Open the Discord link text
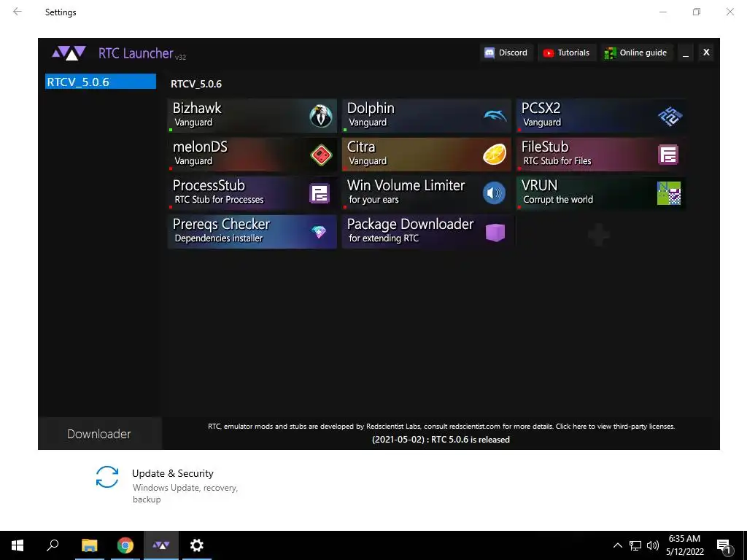Image resolution: width=747 pixels, height=560 pixels. (x=513, y=52)
